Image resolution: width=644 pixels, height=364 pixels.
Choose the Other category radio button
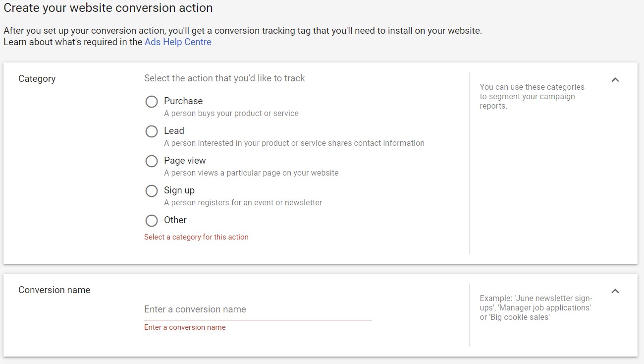[152, 221]
